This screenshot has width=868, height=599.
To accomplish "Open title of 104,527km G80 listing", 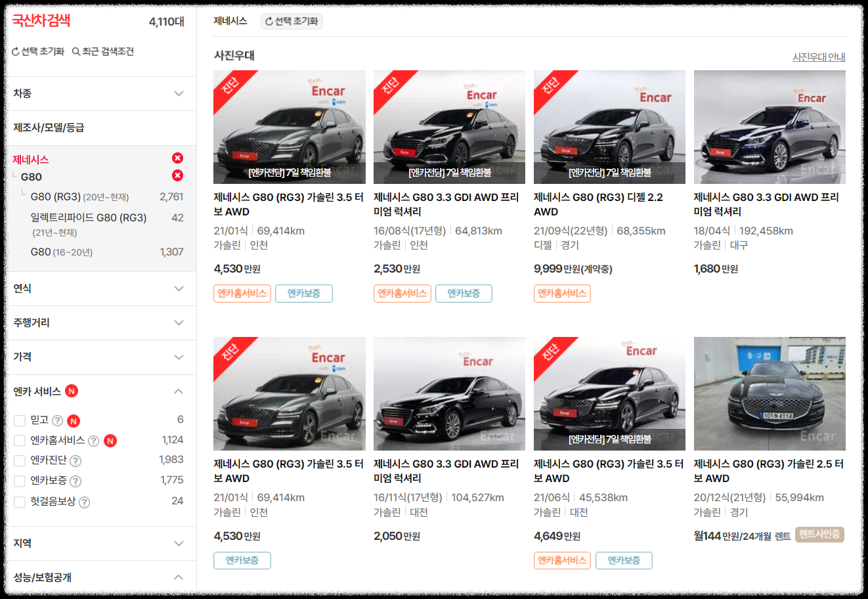I will pyautogui.click(x=446, y=471).
